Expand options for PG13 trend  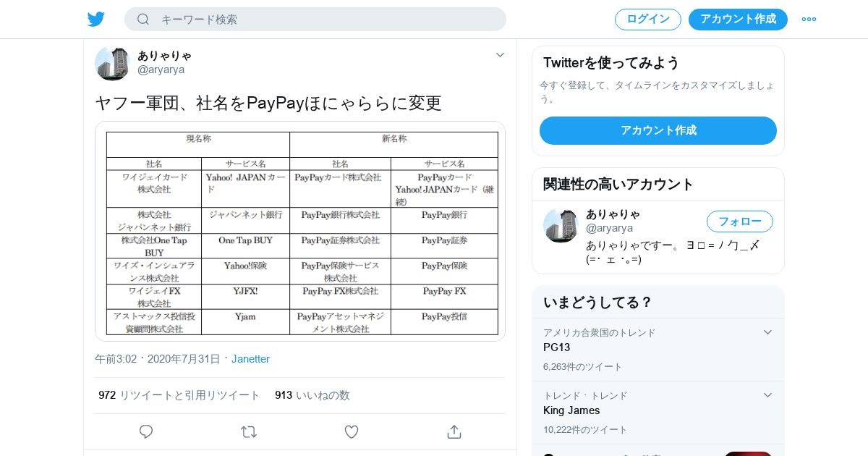pyautogui.click(x=767, y=332)
